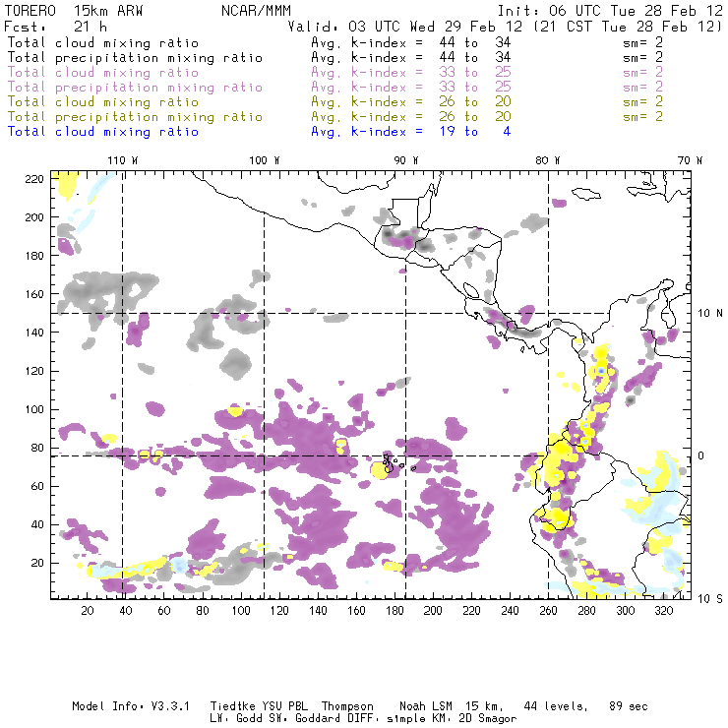This screenshot has width=728, height=728.
Task: Select the blue "Total cloud mixing ratio" legend entry
Action: pyautogui.click(x=103, y=132)
